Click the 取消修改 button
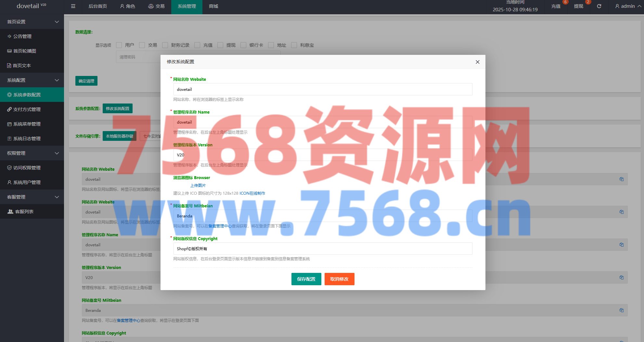This screenshot has height=342, width=644. pyautogui.click(x=339, y=279)
